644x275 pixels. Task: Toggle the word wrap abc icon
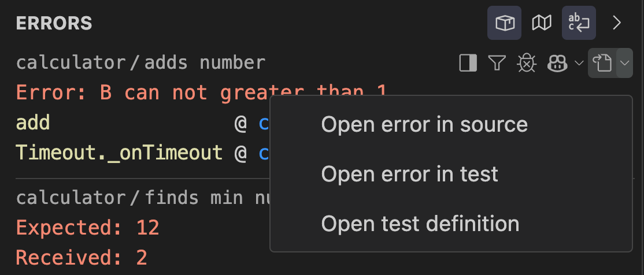pos(579,23)
